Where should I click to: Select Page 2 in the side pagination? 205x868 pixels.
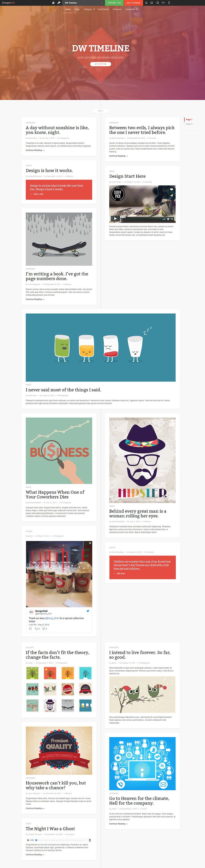click(x=189, y=124)
